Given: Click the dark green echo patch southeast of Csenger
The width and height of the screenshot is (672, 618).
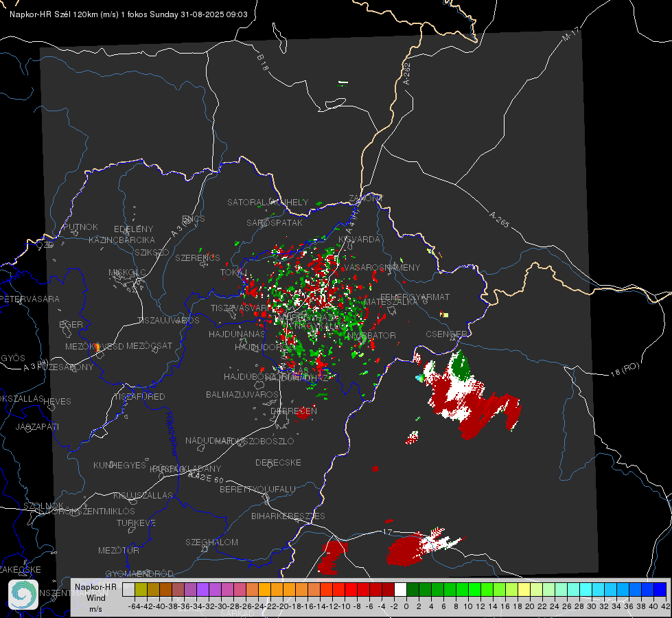Looking at the screenshot, I should pyautogui.click(x=461, y=365).
